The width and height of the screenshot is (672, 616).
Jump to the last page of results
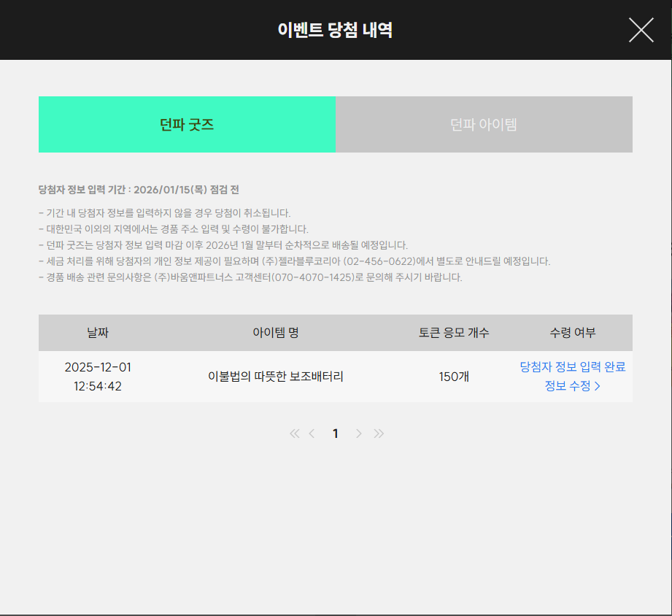pos(379,434)
